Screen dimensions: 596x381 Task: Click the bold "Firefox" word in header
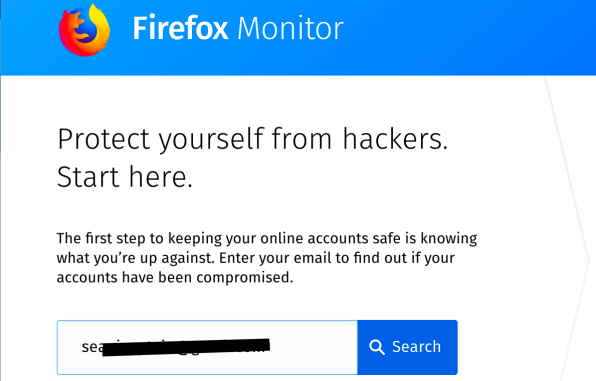point(180,28)
